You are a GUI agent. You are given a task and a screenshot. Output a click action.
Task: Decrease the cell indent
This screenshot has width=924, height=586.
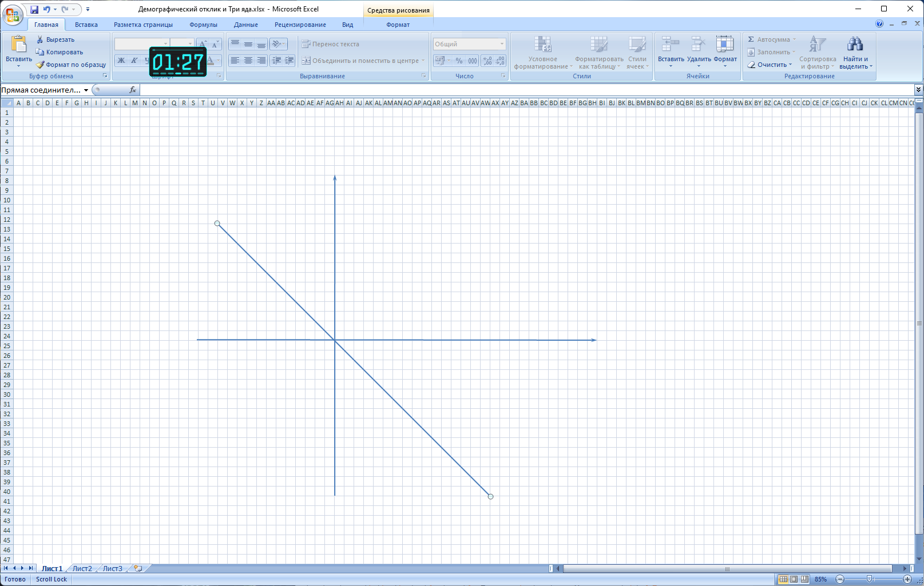tap(277, 60)
